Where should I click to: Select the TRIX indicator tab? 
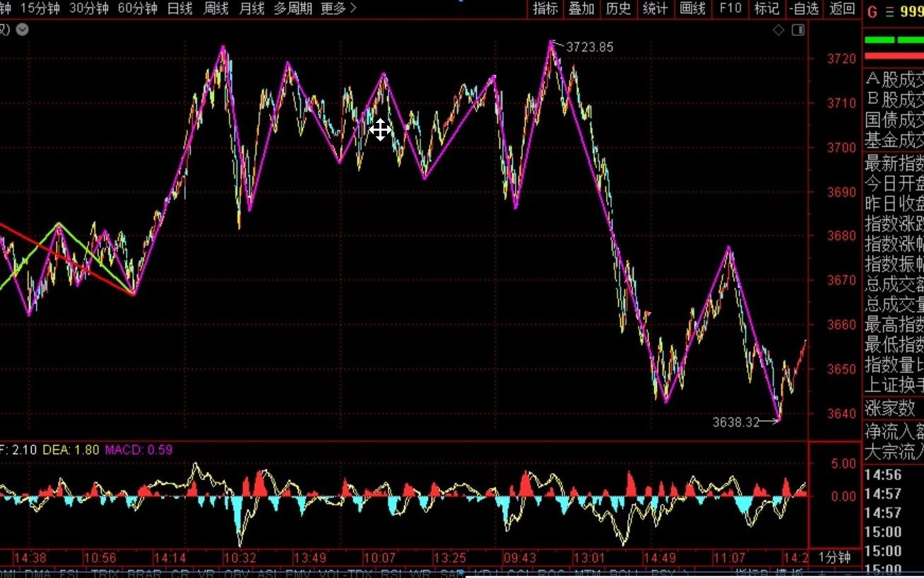[105, 573]
